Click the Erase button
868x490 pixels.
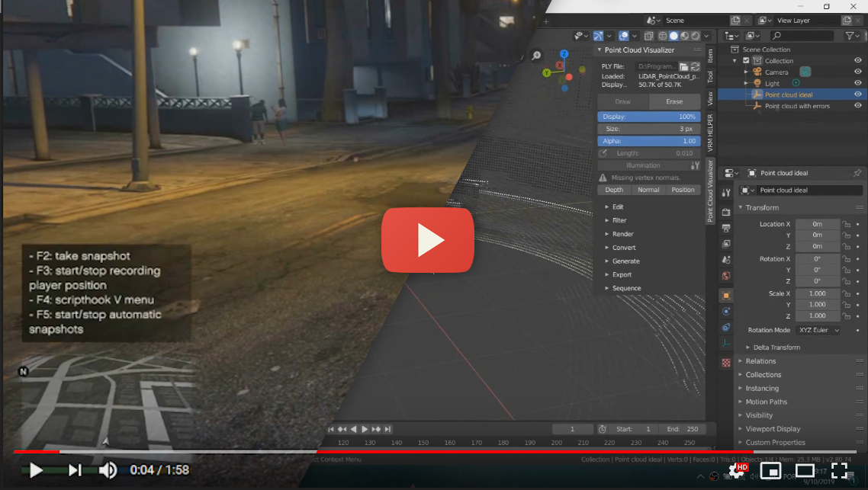point(674,102)
